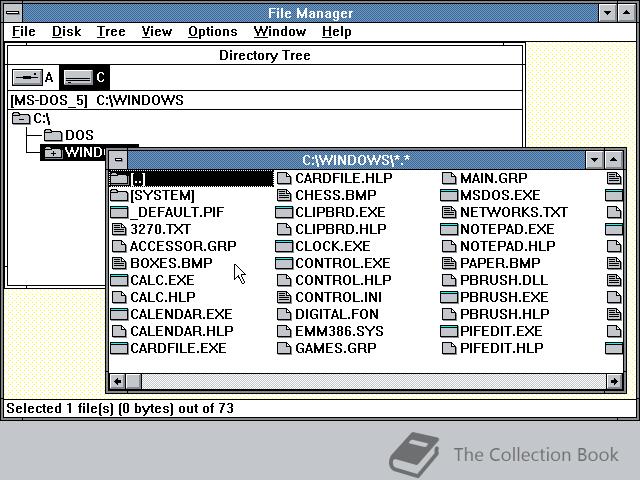
Task: Click the PAPER.BMP document icon
Action: 449,263
